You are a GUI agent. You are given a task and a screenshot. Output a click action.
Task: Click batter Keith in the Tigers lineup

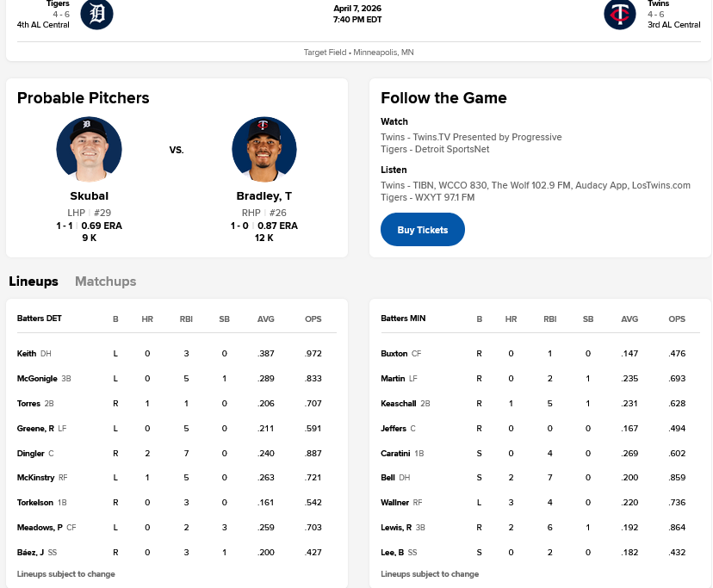[x=27, y=354]
